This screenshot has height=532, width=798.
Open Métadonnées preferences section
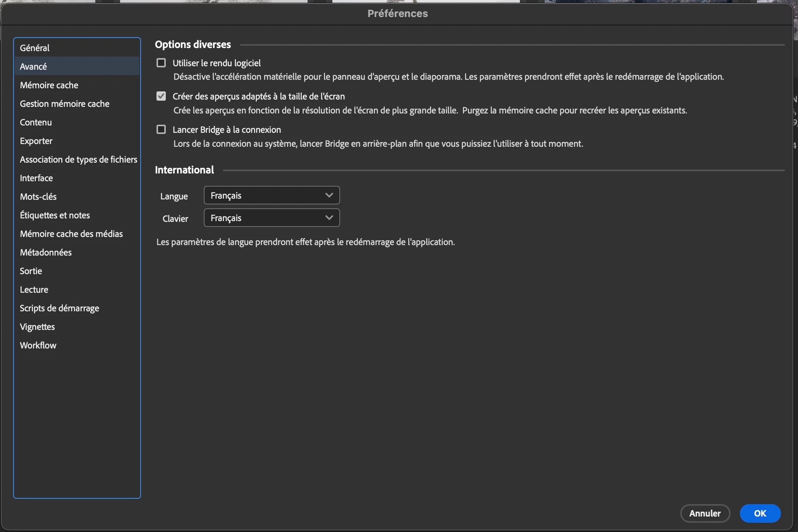[x=46, y=252]
